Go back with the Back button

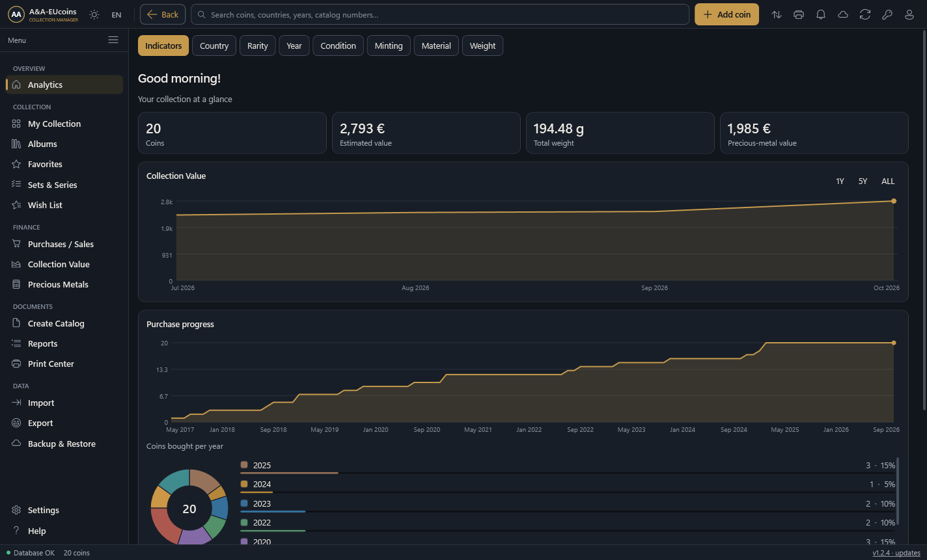point(163,14)
